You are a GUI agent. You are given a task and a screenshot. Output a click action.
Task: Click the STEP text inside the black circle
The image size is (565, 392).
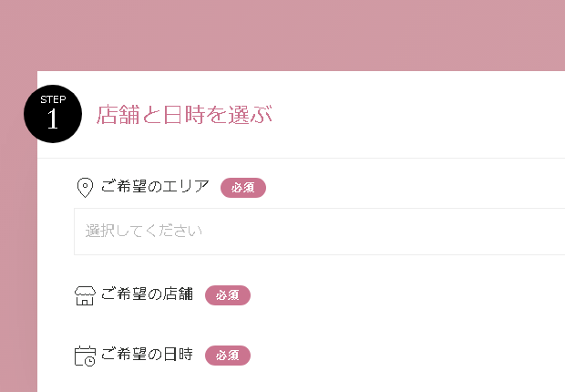click(53, 99)
